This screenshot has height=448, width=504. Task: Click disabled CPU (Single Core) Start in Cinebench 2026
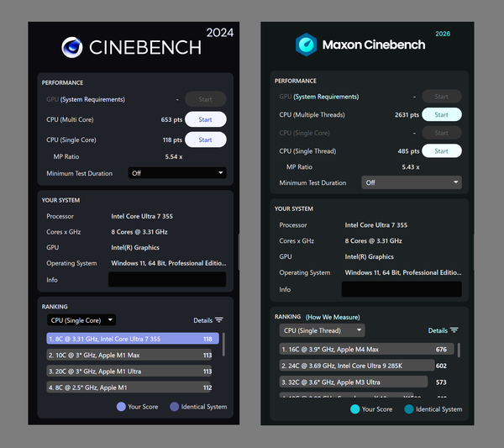click(441, 133)
